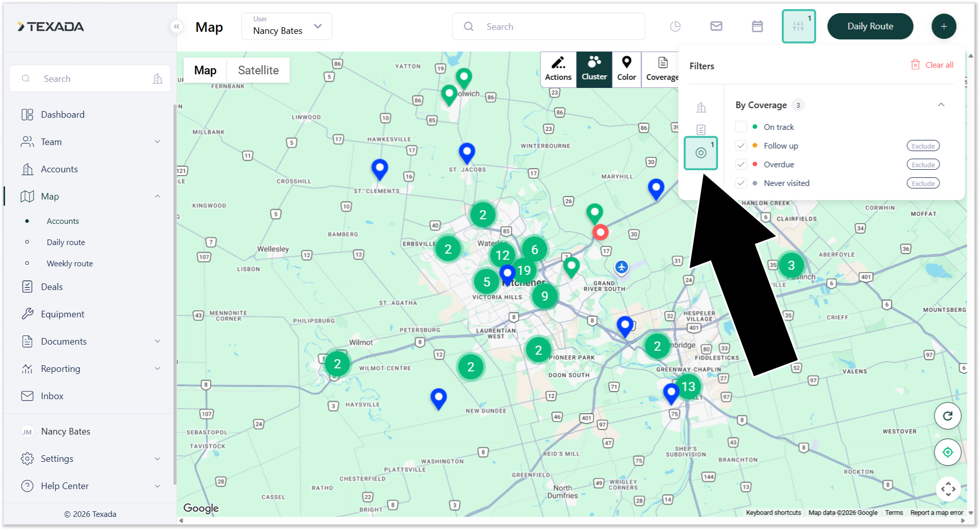Check the On track checkbox

[741, 127]
